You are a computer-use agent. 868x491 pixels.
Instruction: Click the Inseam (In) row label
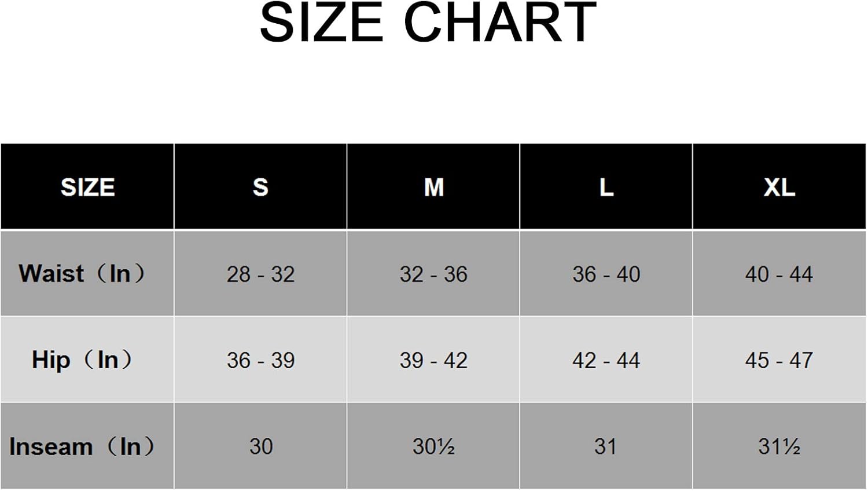(82, 446)
